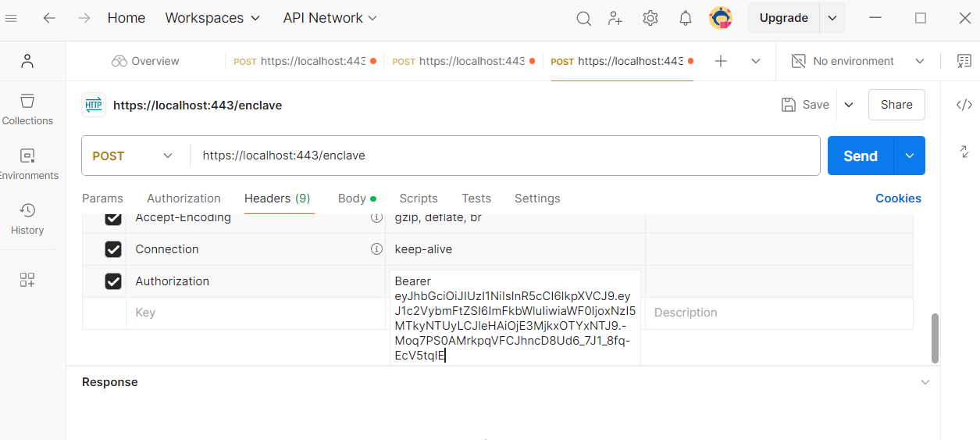Expand the No environment selector
Image resolution: width=980 pixels, height=440 pixels.
coord(857,61)
